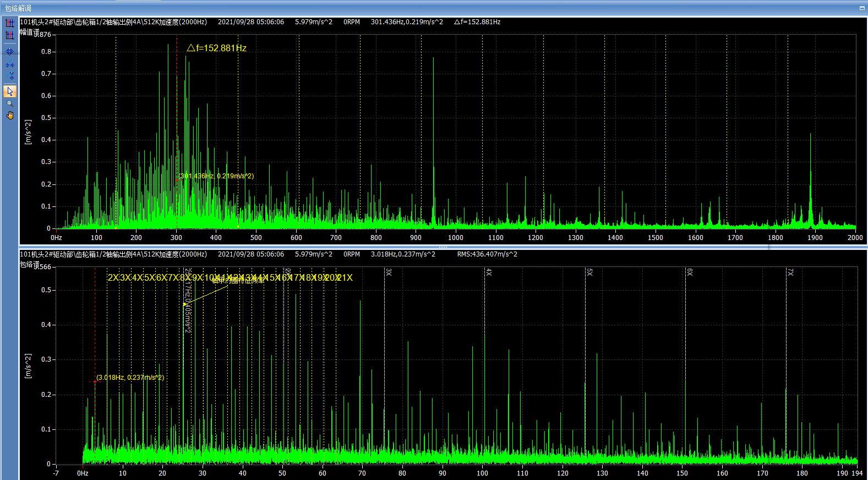This screenshot has width=868, height=480.
Task: Click the X-axis horizontal scale icon
Action: pyautogui.click(x=10, y=65)
